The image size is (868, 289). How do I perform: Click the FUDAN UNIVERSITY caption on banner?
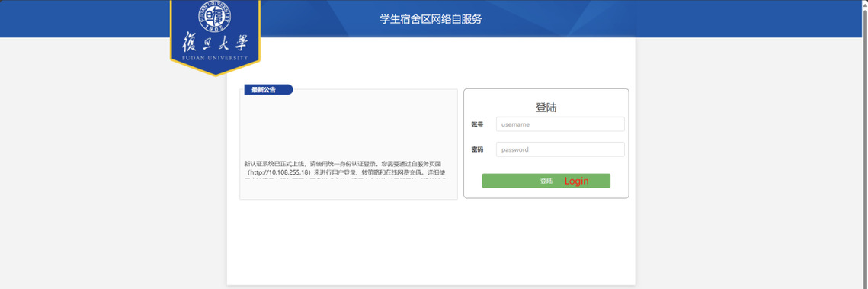pos(215,57)
